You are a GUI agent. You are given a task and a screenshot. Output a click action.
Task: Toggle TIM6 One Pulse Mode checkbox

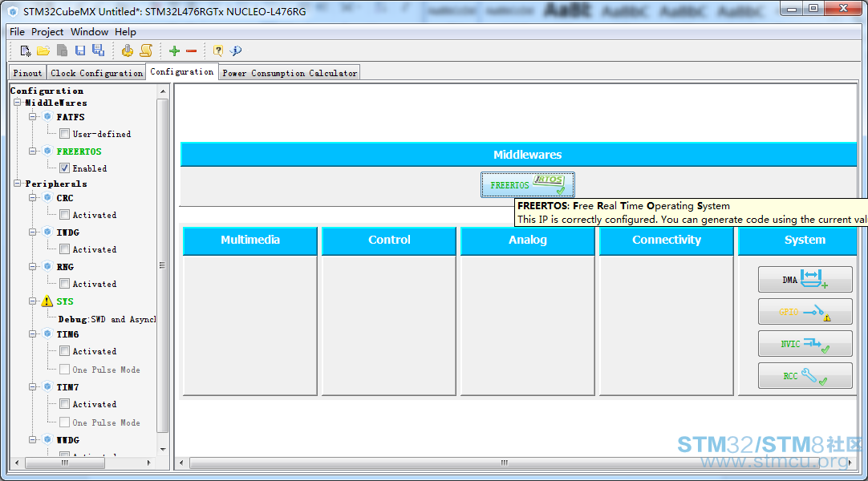click(65, 370)
